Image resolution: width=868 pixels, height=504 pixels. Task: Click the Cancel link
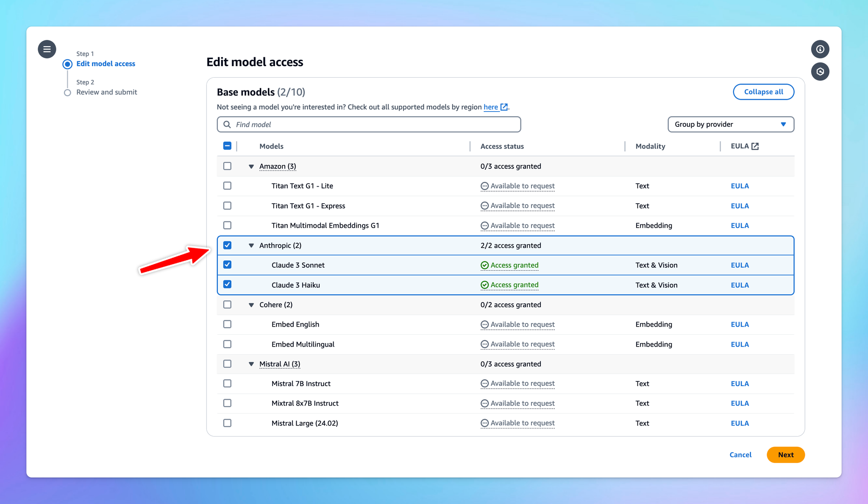click(740, 455)
